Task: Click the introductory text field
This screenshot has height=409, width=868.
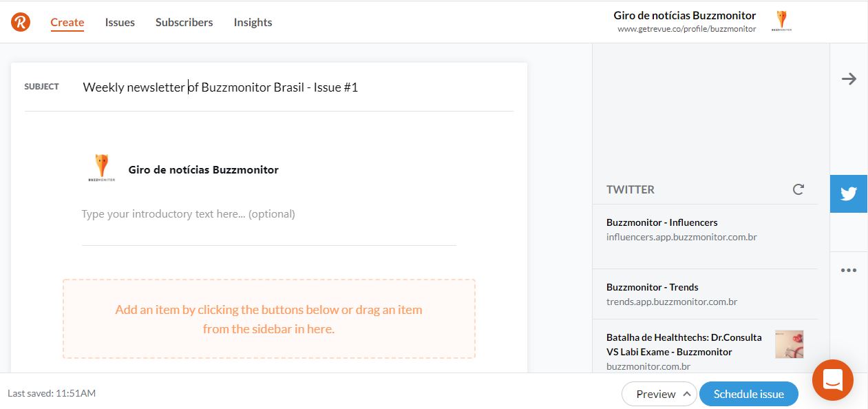Action: point(268,214)
